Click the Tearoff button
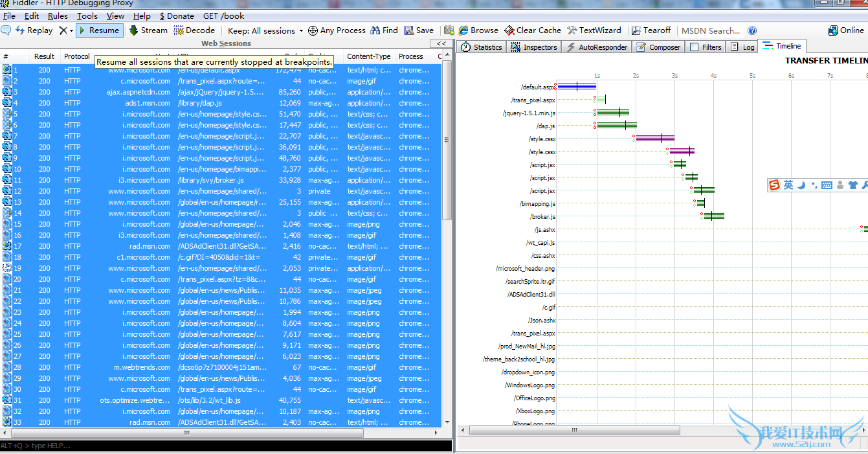This screenshot has width=868, height=454. 651,30
